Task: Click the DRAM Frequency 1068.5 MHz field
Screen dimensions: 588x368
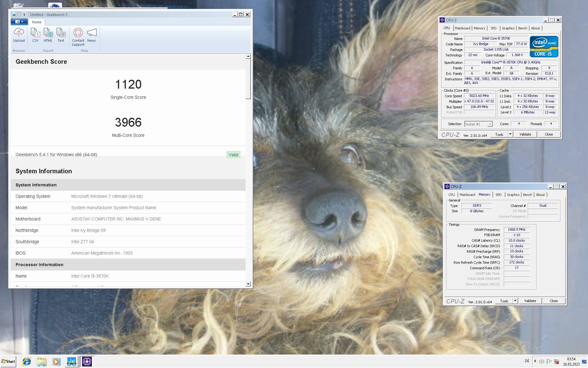Action: point(517,230)
